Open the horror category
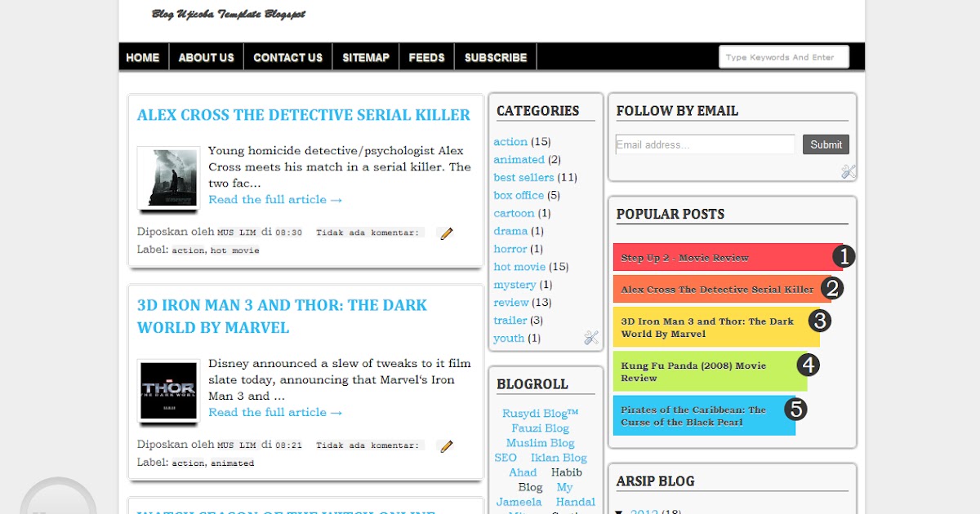The height and width of the screenshot is (514, 980). click(x=510, y=250)
